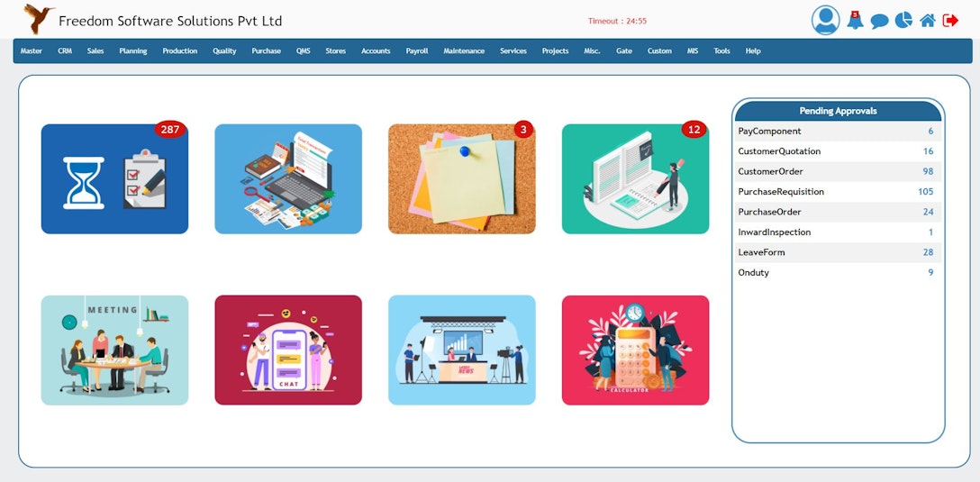Open the Chat illustration tile
980x482 pixels.
tap(288, 350)
